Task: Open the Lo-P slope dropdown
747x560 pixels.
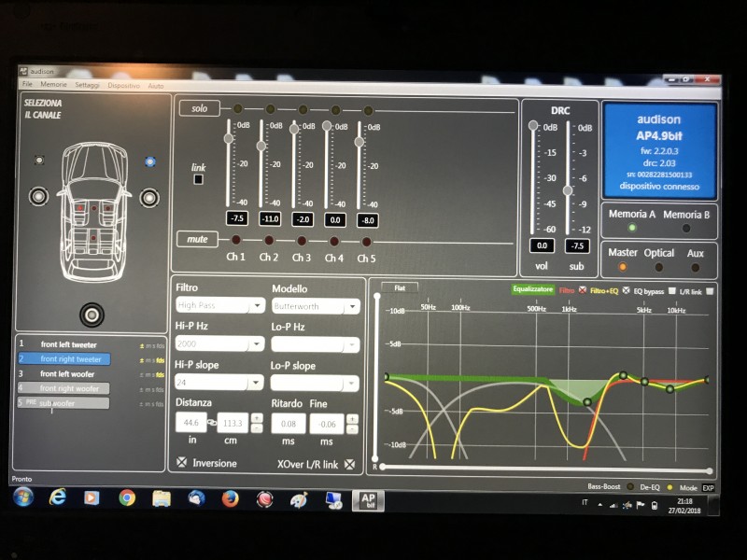Action: [315, 384]
